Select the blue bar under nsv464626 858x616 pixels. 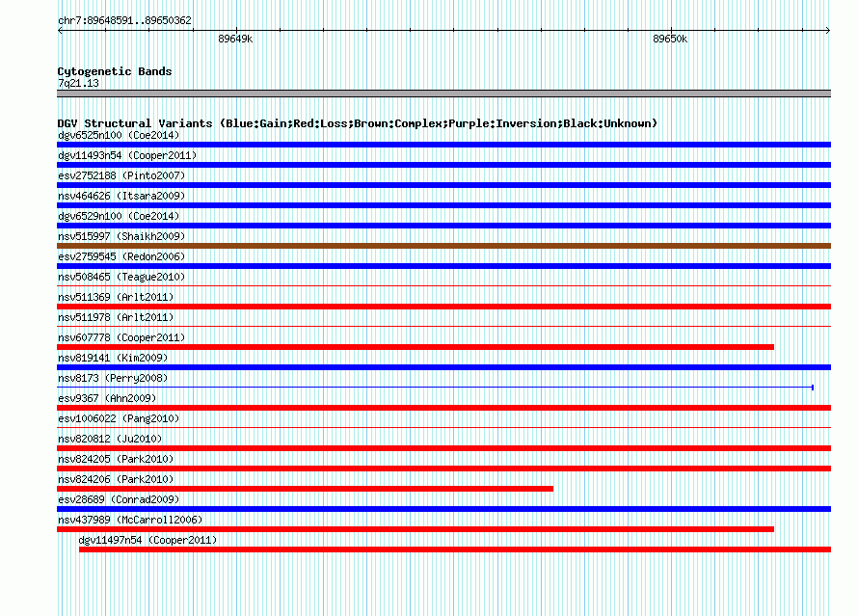tap(443, 205)
